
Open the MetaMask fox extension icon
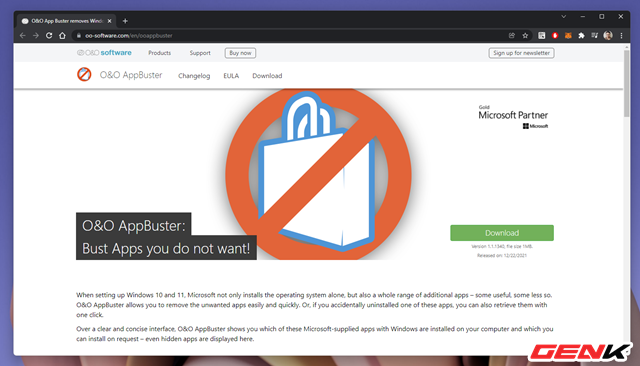click(x=568, y=35)
